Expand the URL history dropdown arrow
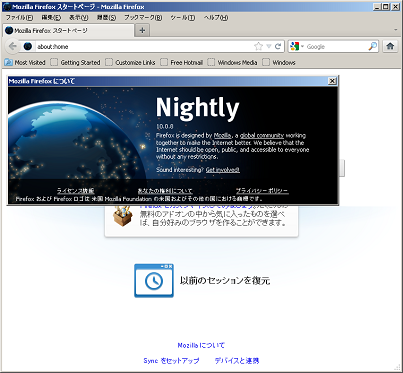403x373 pixels. pos(269,46)
